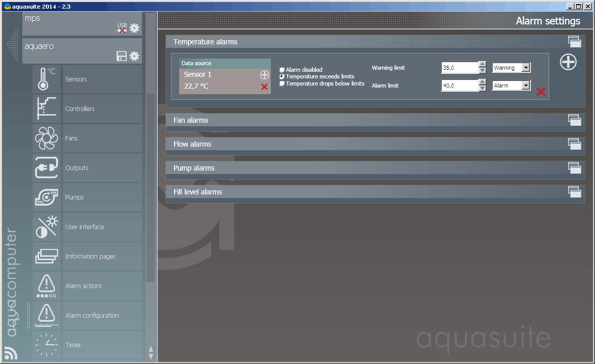Click the 22,7 °C sensor reading
This screenshot has height=364, width=595.
(x=196, y=86)
